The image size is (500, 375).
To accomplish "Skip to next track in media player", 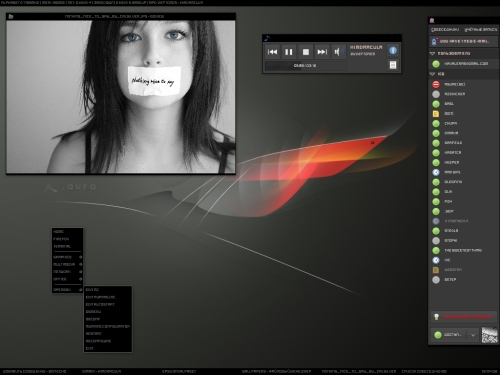I will pos(322,52).
